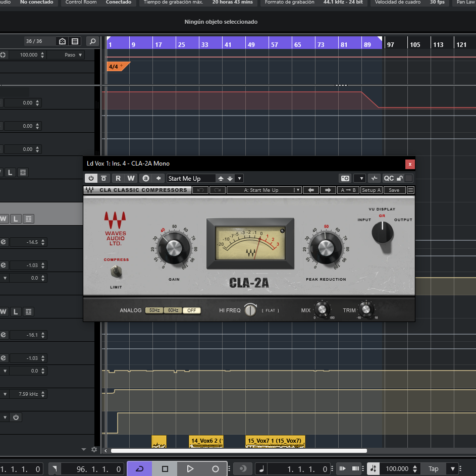The width and height of the screenshot is (476, 476).
Task: Click the -14.5 automation value field
Action: pyautogui.click(x=28, y=242)
